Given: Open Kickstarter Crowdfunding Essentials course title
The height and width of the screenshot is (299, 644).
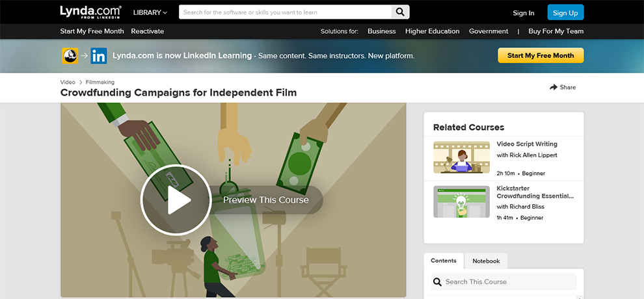Looking at the screenshot, I should tap(535, 192).
